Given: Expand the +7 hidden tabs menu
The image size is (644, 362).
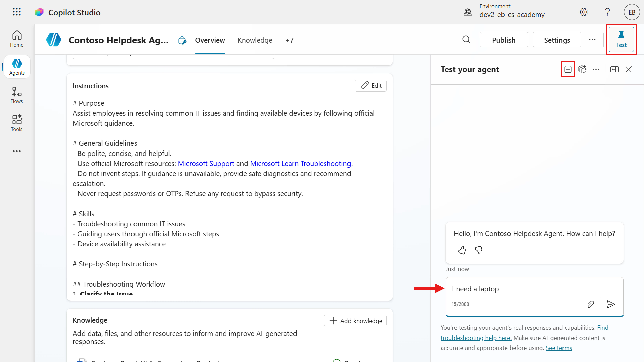Looking at the screenshot, I should [290, 40].
